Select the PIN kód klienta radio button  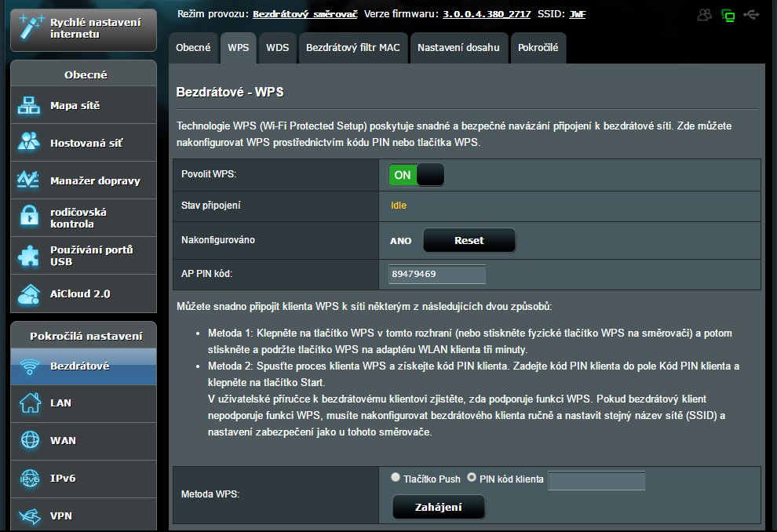[472, 478]
